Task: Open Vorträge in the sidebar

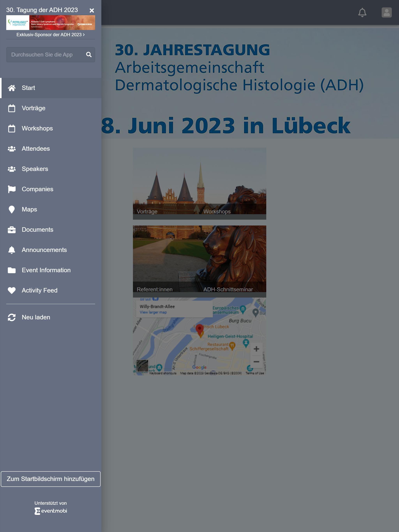Action: pos(50,108)
